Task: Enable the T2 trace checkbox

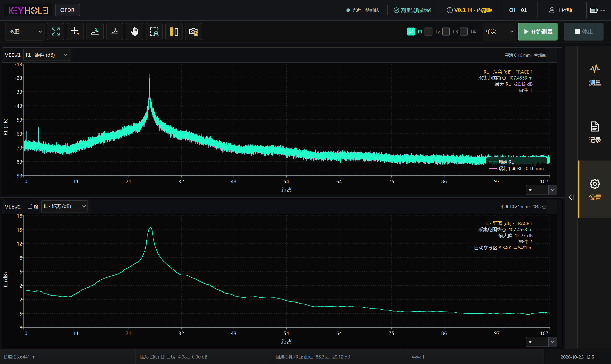Action: click(x=428, y=31)
